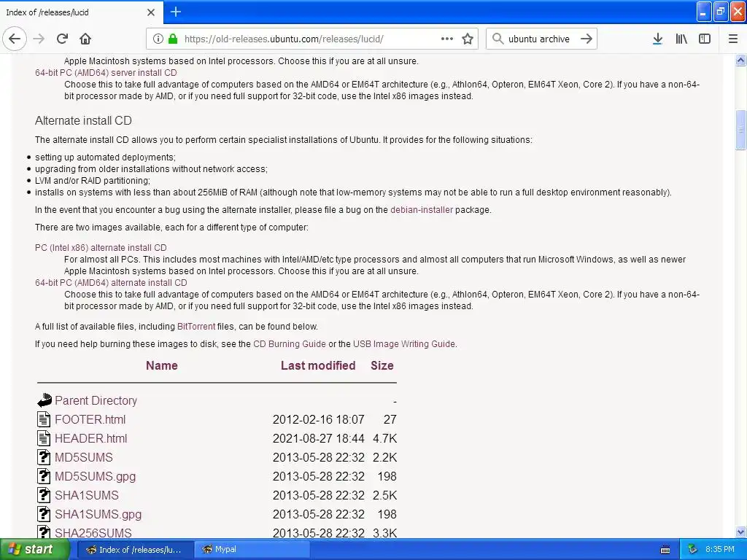Submit the ubuntu archive search arrow
747x560 pixels.
pos(587,39)
